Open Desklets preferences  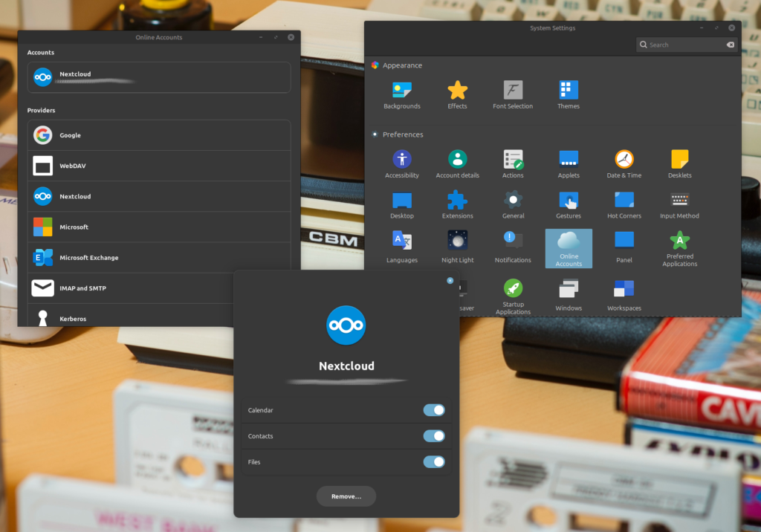click(679, 164)
